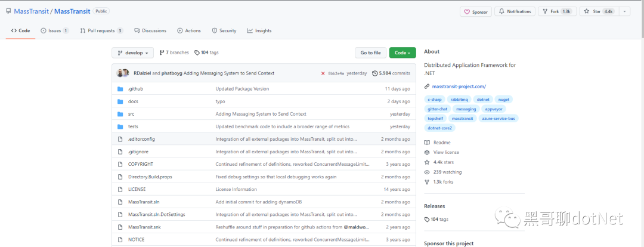Select the dotnet-core2 topic tag
Screen dimensions: 644x247
click(x=439, y=128)
